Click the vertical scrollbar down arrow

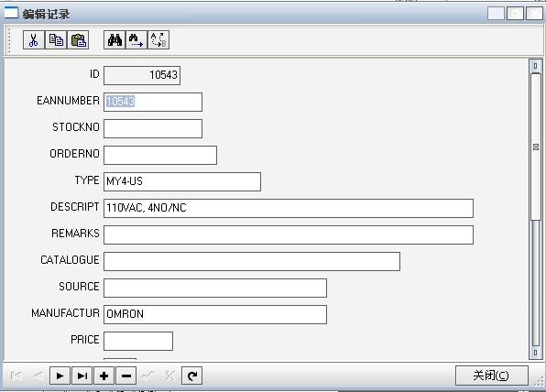tap(536, 353)
